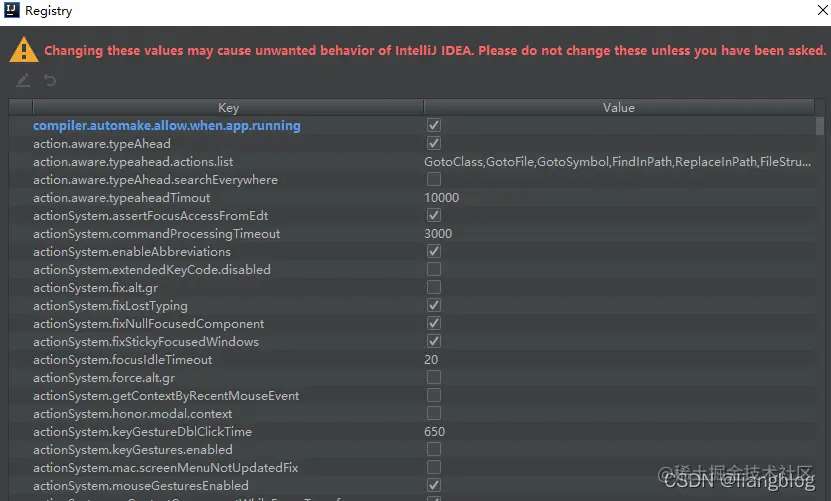Select actionSystem.getContextByRecentMouseEvent key
The image size is (831, 501).
coord(166,396)
